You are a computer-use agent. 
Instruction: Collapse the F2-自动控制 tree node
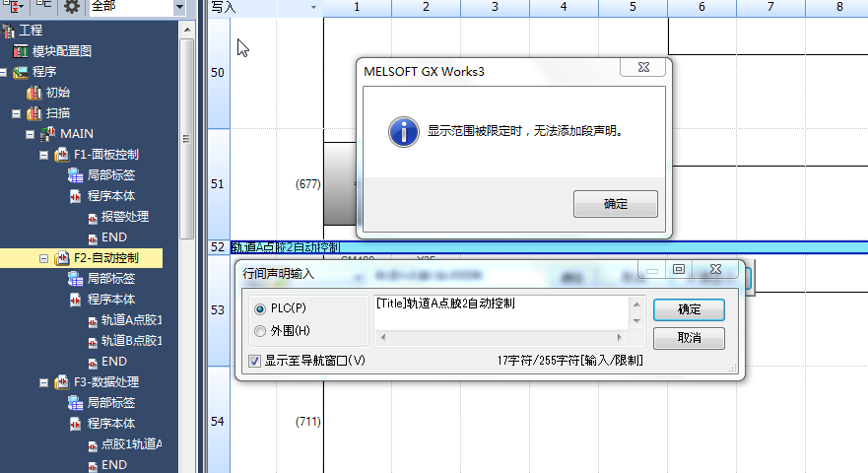[x=43, y=258]
